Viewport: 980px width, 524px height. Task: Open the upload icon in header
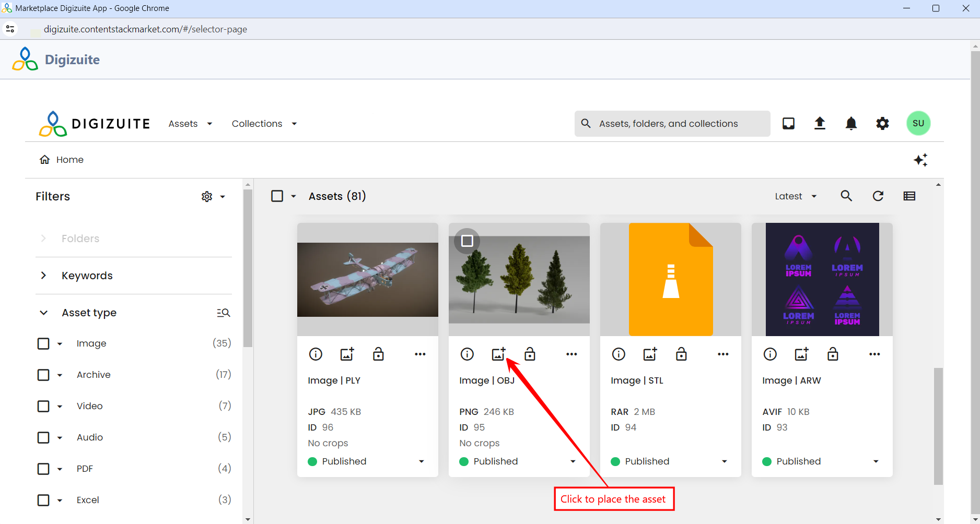click(x=820, y=123)
